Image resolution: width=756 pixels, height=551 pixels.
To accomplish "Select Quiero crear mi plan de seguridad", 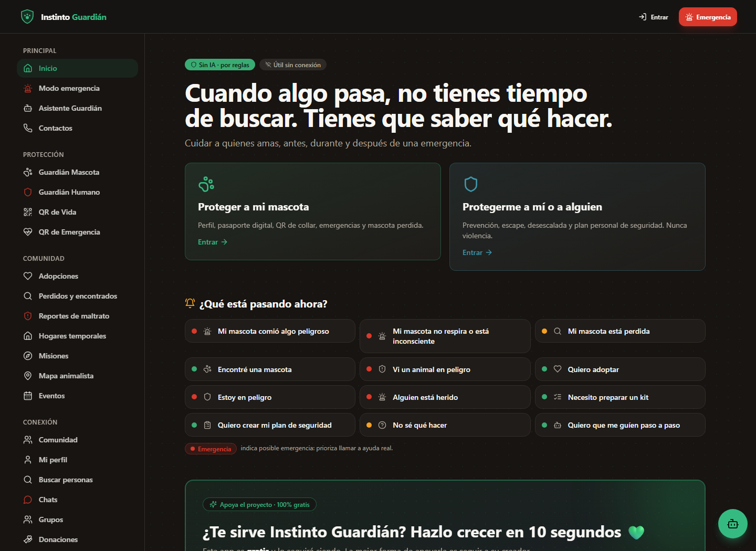I will pos(270,425).
